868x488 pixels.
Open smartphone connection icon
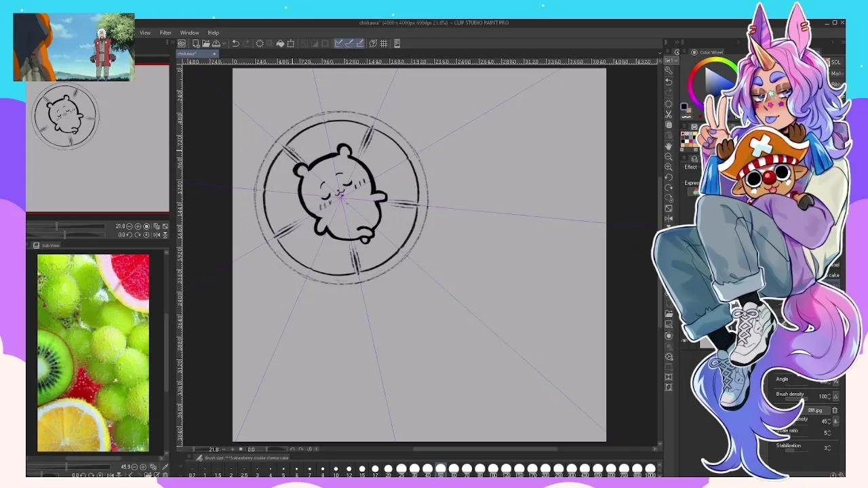pyautogui.click(x=397, y=43)
